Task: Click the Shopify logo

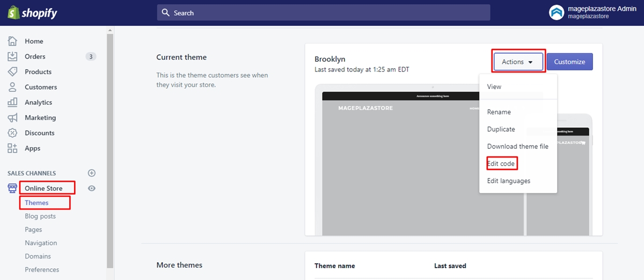Action: pos(32,12)
